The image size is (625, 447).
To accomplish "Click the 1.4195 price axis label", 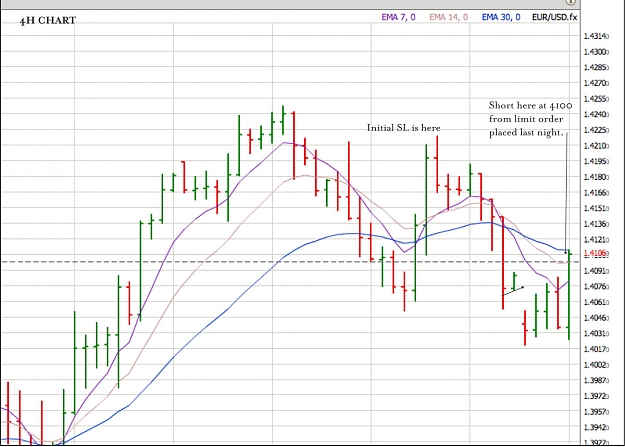I will pos(596,161).
